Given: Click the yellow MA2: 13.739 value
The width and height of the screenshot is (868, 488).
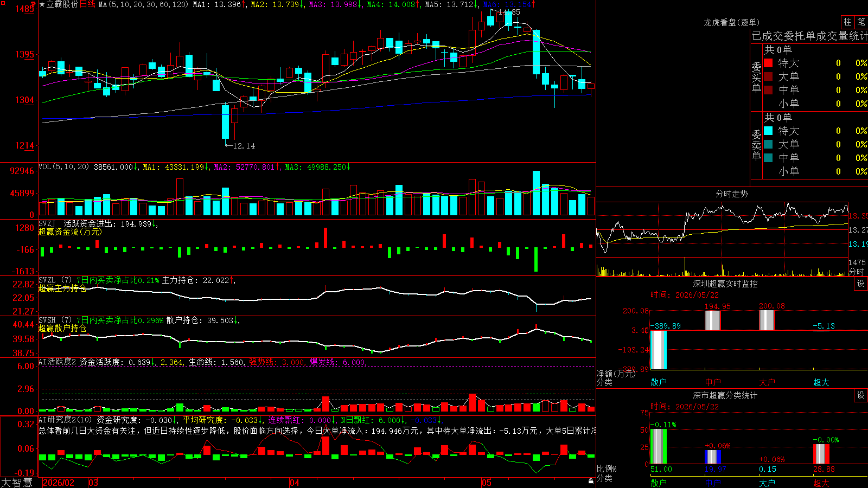Looking at the screenshot, I should (275, 4).
